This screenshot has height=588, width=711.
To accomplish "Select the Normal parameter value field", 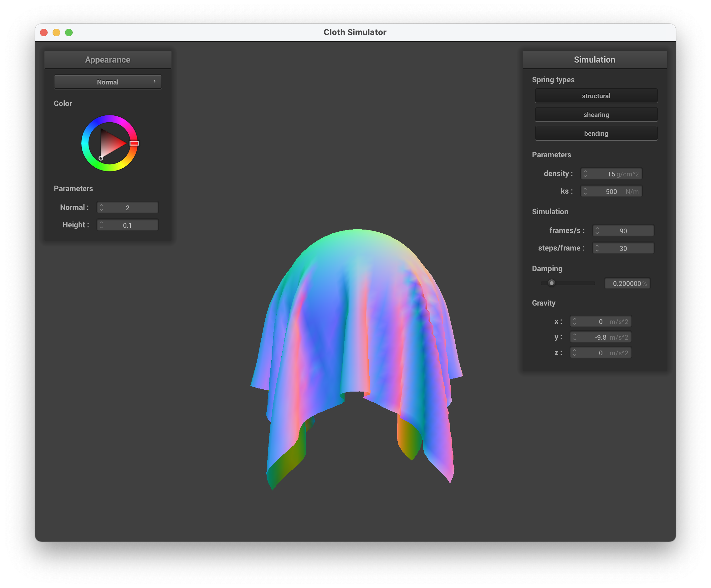I will point(132,207).
